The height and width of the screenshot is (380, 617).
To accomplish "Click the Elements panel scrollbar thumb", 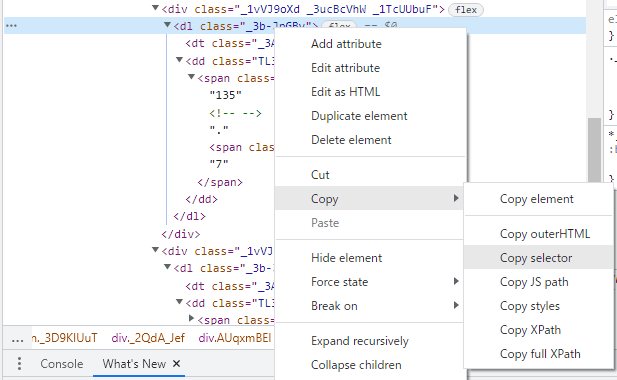I will click(594, 149).
